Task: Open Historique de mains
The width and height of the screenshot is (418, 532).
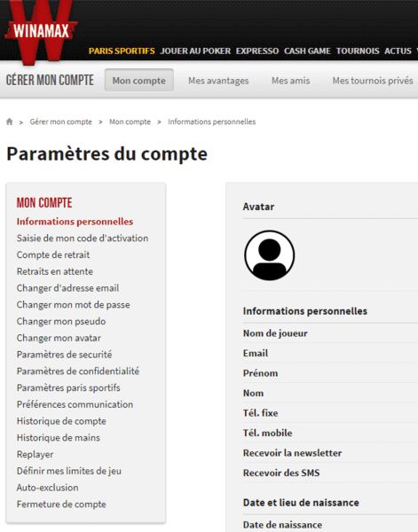Action: [x=59, y=438]
